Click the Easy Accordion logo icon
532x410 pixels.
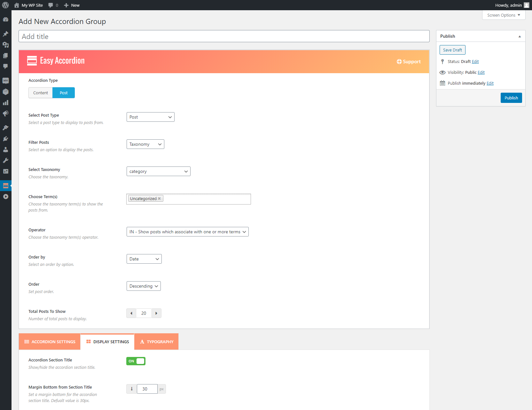coord(32,61)
